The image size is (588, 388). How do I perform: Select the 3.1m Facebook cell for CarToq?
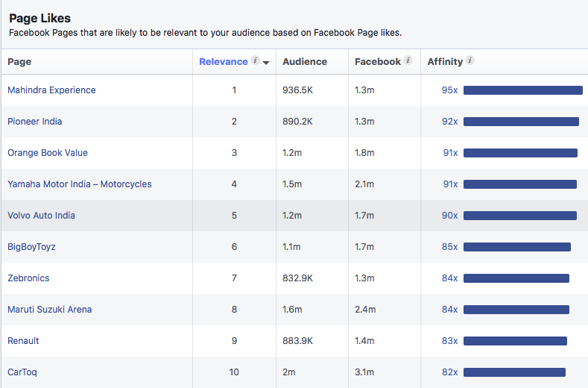[364, 372]
